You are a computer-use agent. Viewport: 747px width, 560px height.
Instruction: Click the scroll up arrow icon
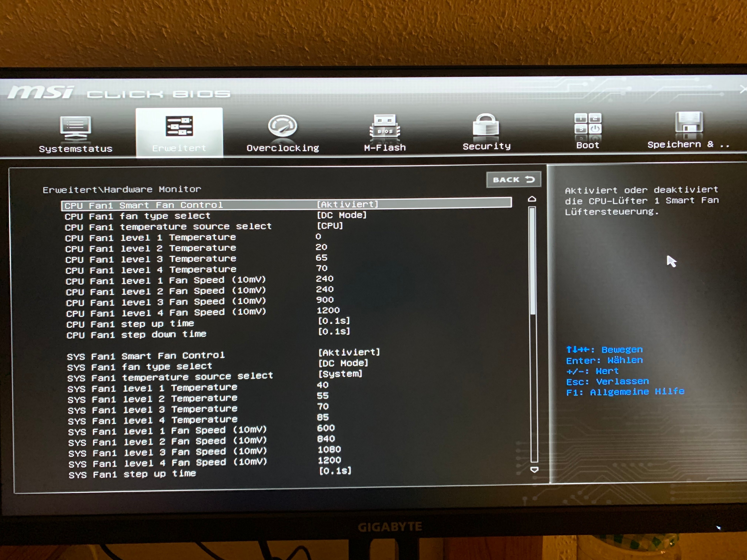(x=532, y=199)
